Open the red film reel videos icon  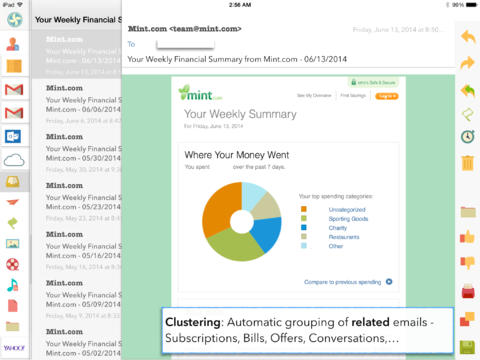pos(13,264)
